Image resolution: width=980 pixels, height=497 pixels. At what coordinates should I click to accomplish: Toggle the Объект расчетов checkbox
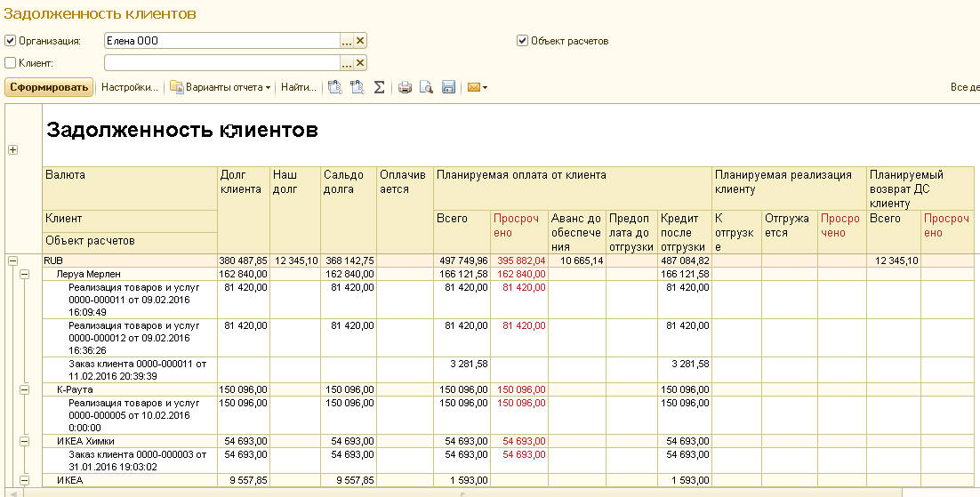pyautogui.click(x=523, y=41)
